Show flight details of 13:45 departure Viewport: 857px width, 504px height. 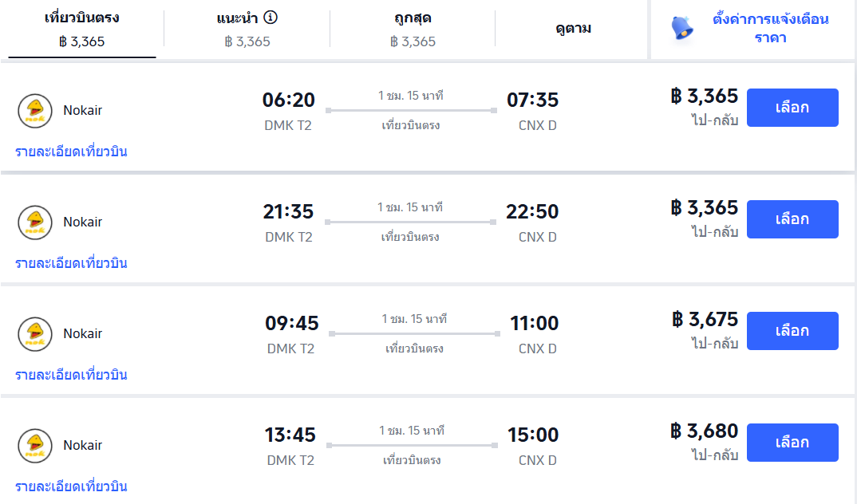[x=71, y=486]
